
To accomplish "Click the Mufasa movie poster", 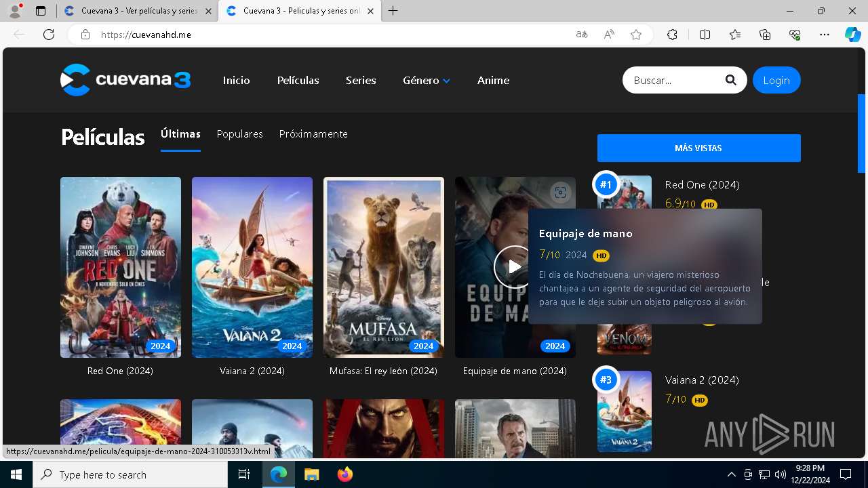I will [x=384, y=267].
